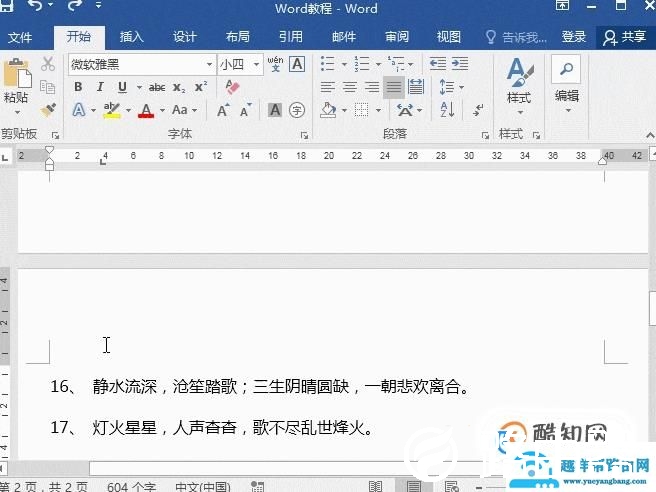Viewport: 656px width, 492px height.
Task: Open the Styles gallery button
Action: (519, 86)
